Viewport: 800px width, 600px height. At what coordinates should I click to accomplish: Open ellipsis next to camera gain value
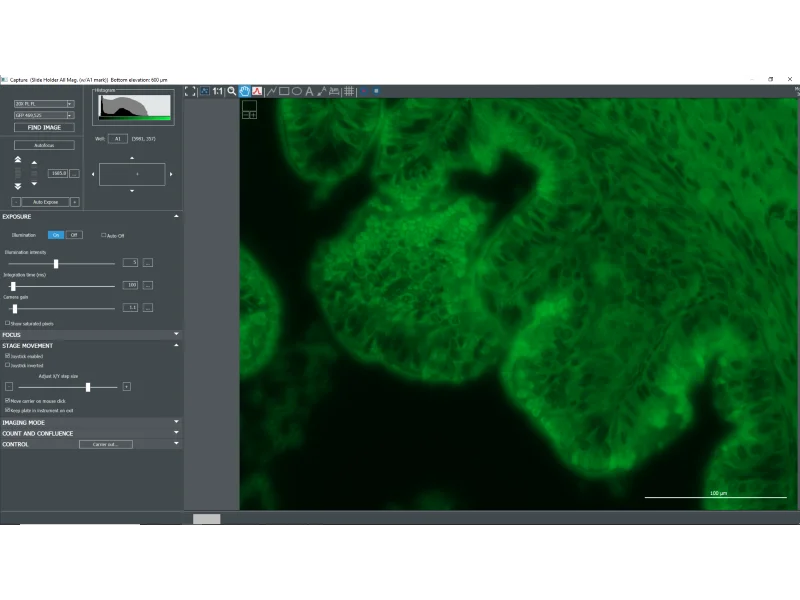click(148, 308)
